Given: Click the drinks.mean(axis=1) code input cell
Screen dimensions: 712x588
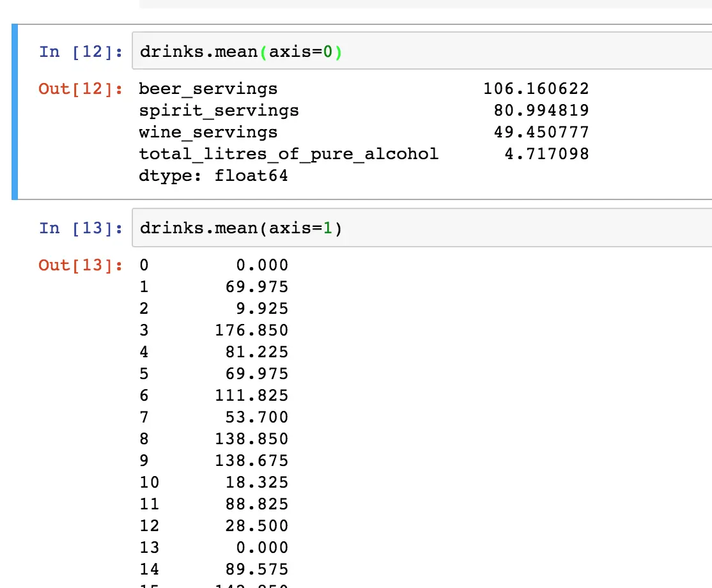Looking at the screenshot, I should (x=422, y=228).
